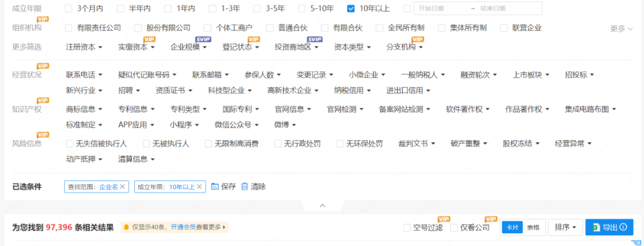The image size is (644, 246).
Task: Open the 微信公众号 dropdown
Action: point(237,124)
